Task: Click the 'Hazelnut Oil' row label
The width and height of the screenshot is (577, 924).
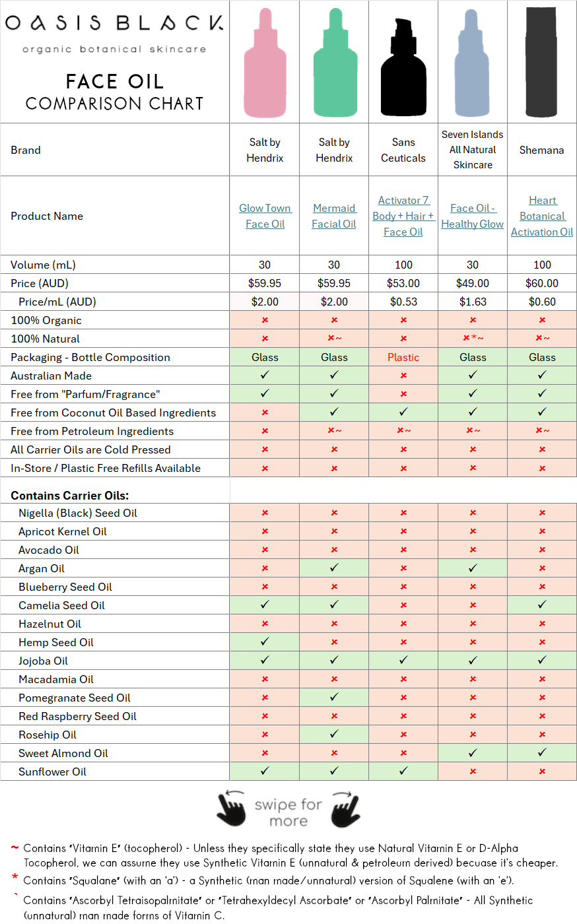Action: point(50,624)
